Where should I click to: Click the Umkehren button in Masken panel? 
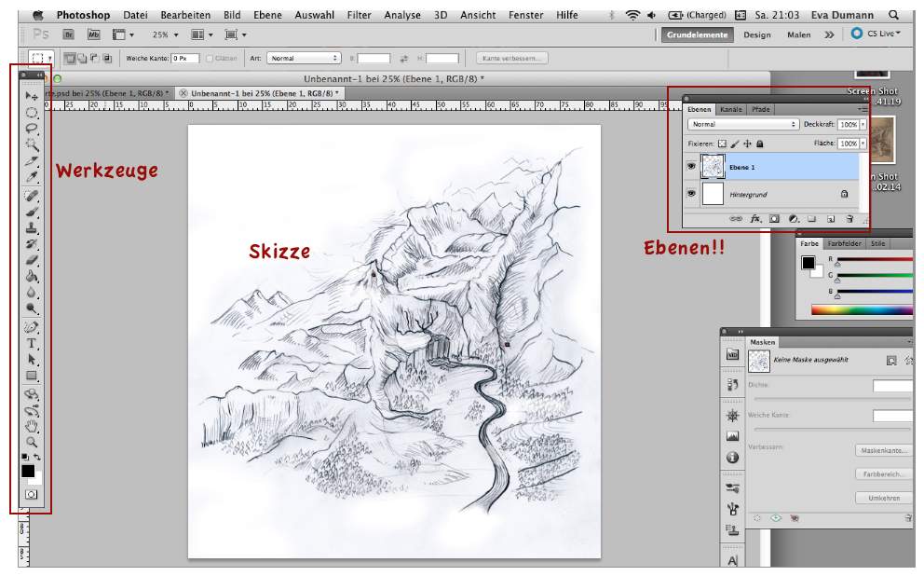(883, 498)
